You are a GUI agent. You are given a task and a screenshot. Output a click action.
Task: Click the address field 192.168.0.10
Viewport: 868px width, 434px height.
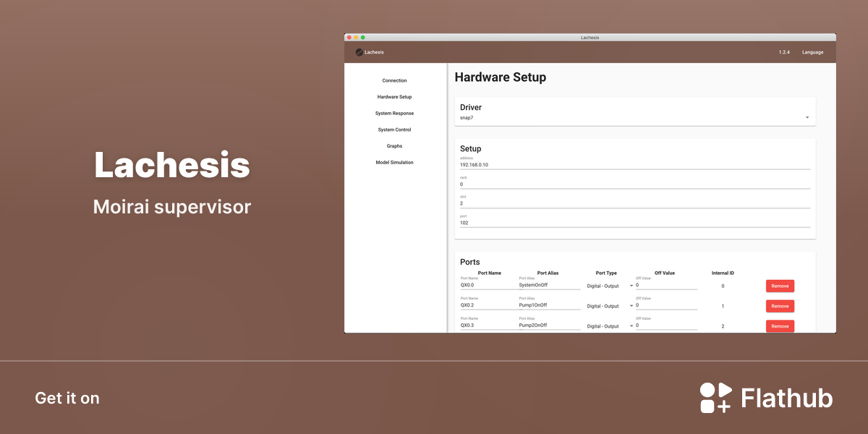[x=635, y=164]
